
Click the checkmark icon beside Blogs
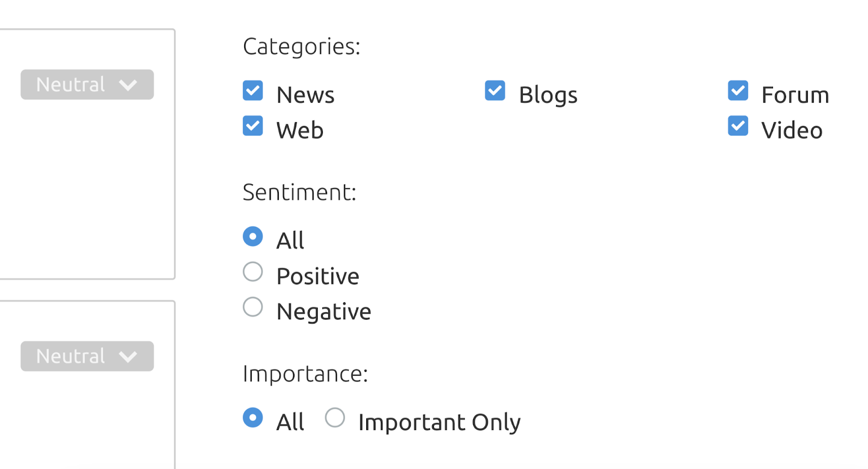click(x=494, y=91)
